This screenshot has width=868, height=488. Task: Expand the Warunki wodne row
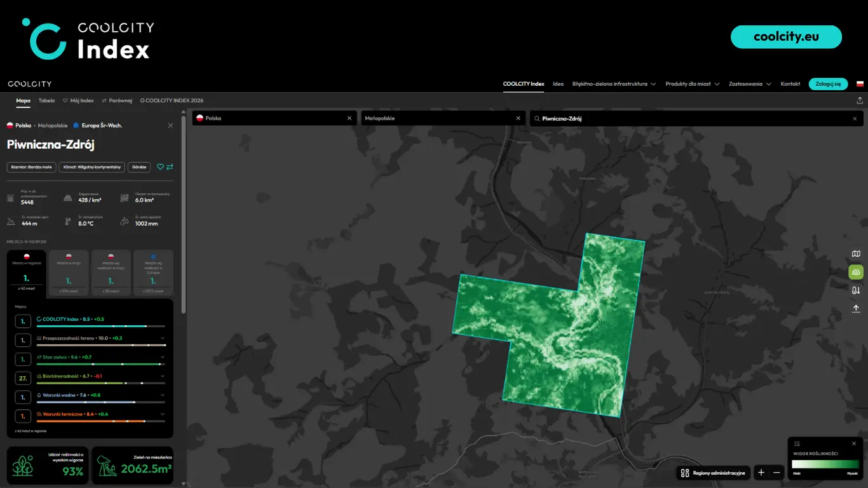[163, 395]
